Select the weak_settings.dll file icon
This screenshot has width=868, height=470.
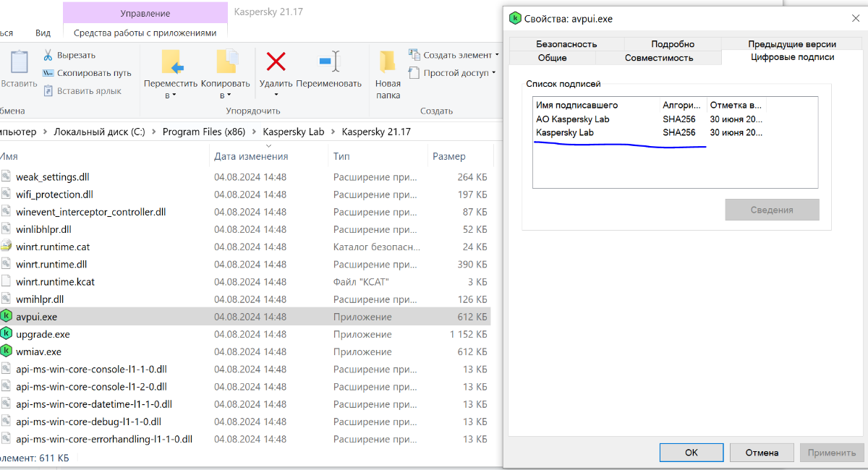pos(7,176)
